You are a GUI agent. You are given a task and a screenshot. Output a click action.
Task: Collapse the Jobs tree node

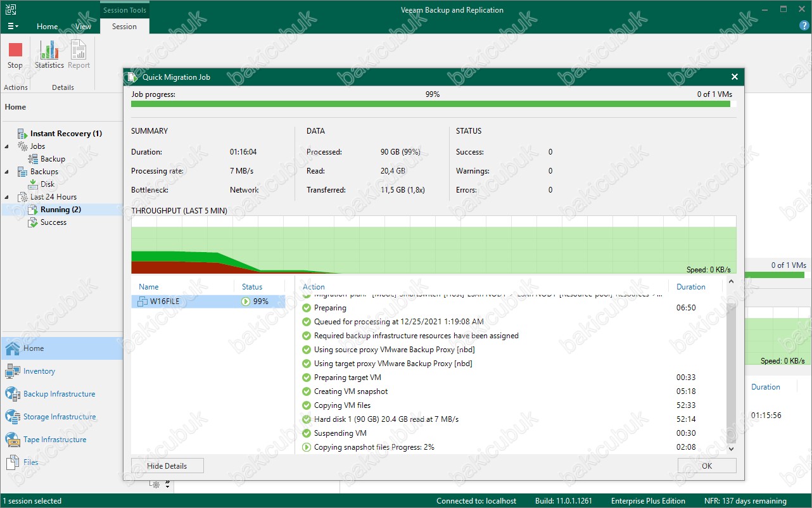[x=7, y=146]
